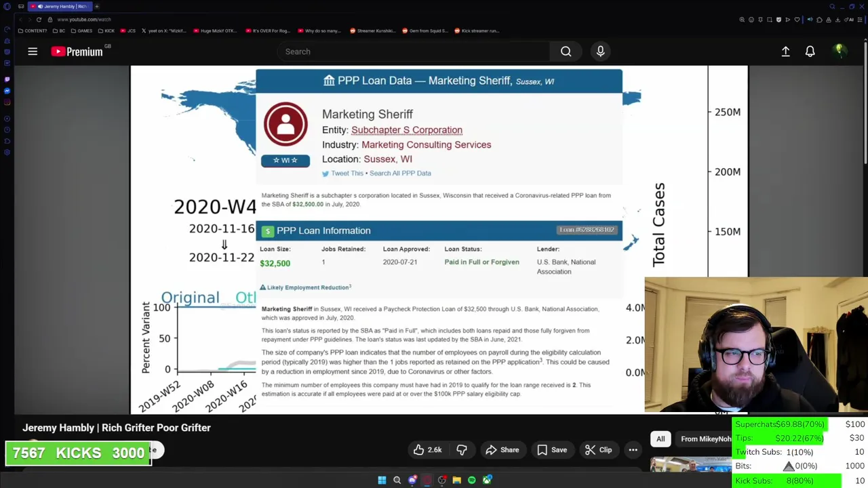Viewport: 868px width, 488px height.
Task: Open the KICK bookmarks folder
Action: [x=106, y=30]
